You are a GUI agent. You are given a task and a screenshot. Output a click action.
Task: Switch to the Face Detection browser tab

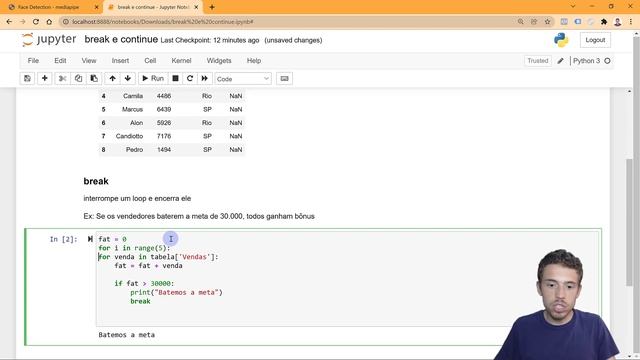click(x=51, y=7)
